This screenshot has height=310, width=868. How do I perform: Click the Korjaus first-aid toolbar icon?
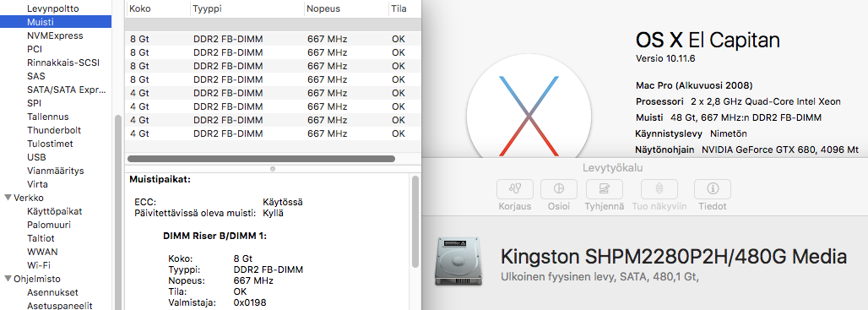click(x=515, y=189)
